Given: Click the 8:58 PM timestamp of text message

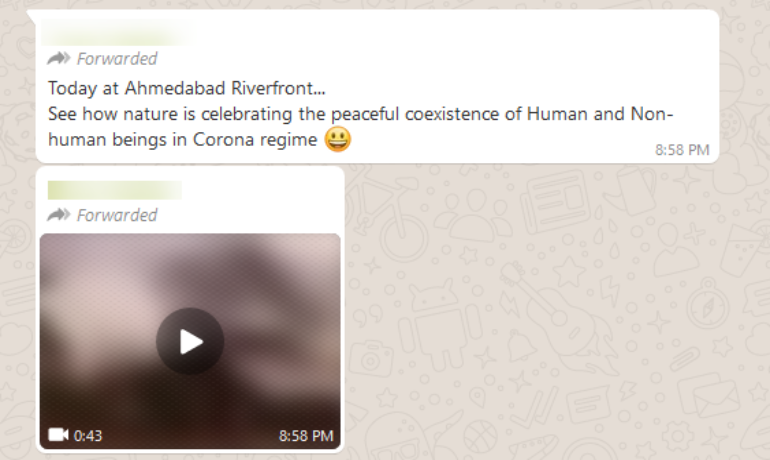Looking at the screenshot, I should point(682,150).
